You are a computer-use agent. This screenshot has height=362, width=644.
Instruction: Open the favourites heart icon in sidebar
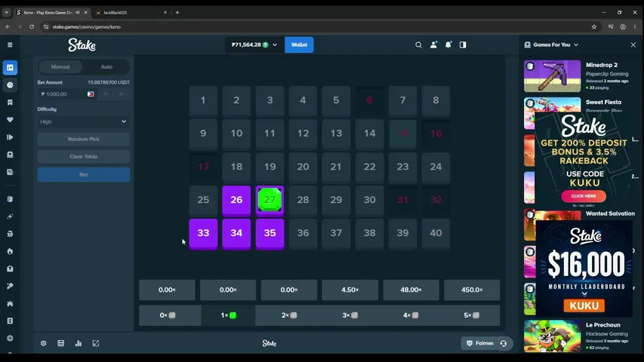pyautogui.click(x=11, y=120)
